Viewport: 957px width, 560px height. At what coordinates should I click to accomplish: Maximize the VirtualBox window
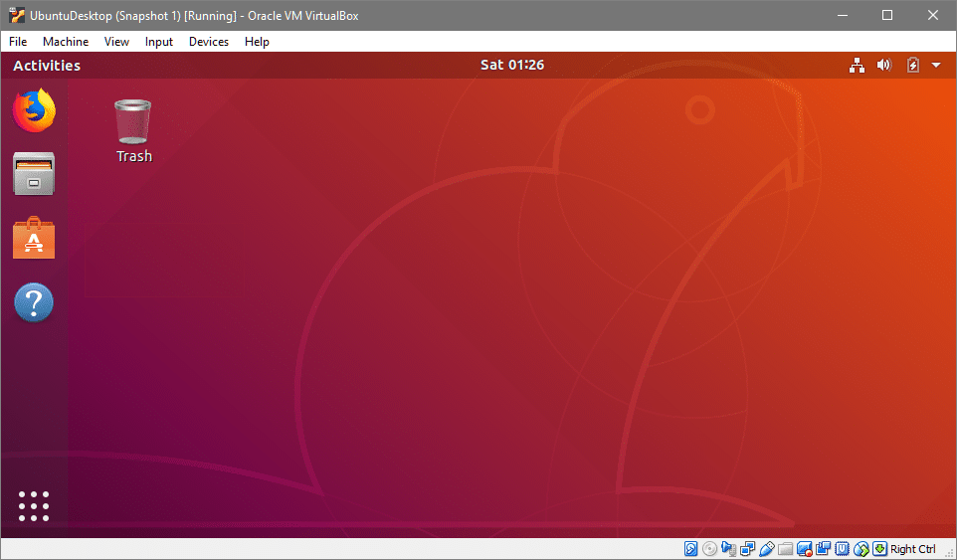coord(887,15)
